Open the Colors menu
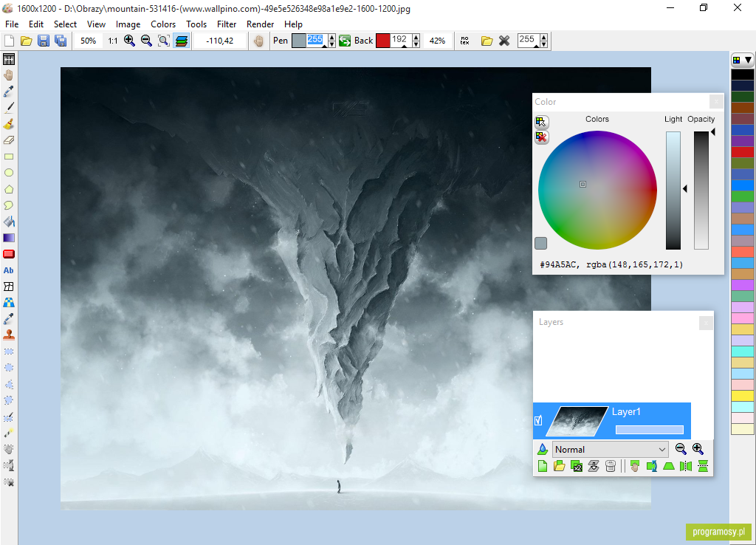This screenshot has width=756, height=545. [x=163, y=24]
